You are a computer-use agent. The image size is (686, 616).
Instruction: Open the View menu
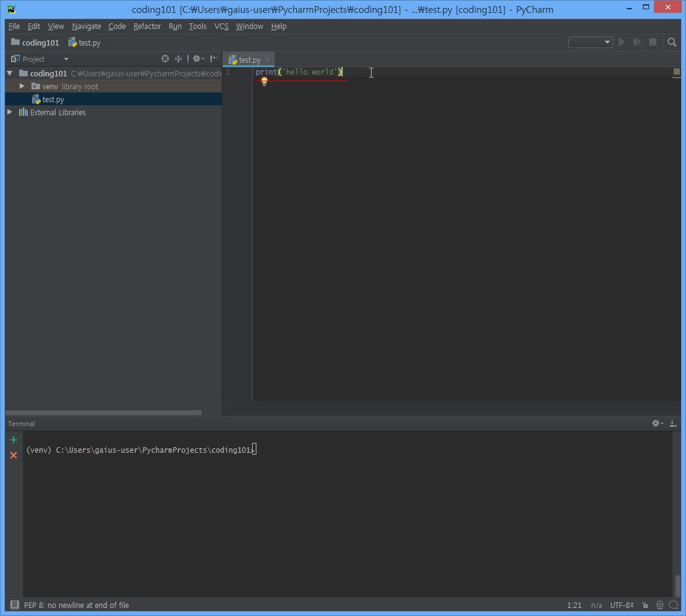pos(55,26)
